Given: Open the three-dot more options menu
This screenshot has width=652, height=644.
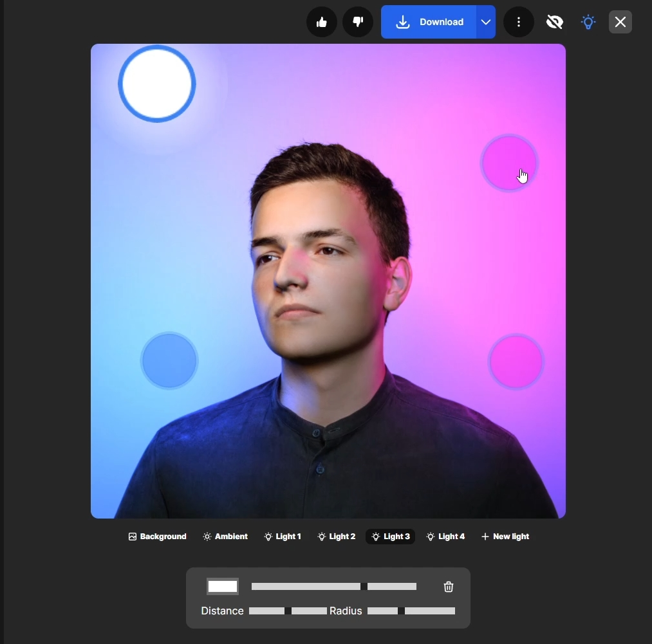Looking at the screenshot, I should click(519, 22).
